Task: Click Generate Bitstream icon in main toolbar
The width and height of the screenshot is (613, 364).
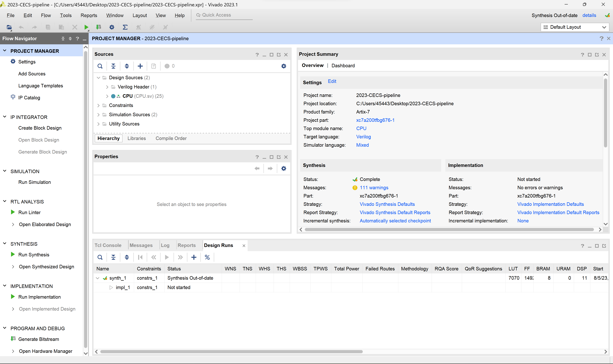Action: pos(99,27)
